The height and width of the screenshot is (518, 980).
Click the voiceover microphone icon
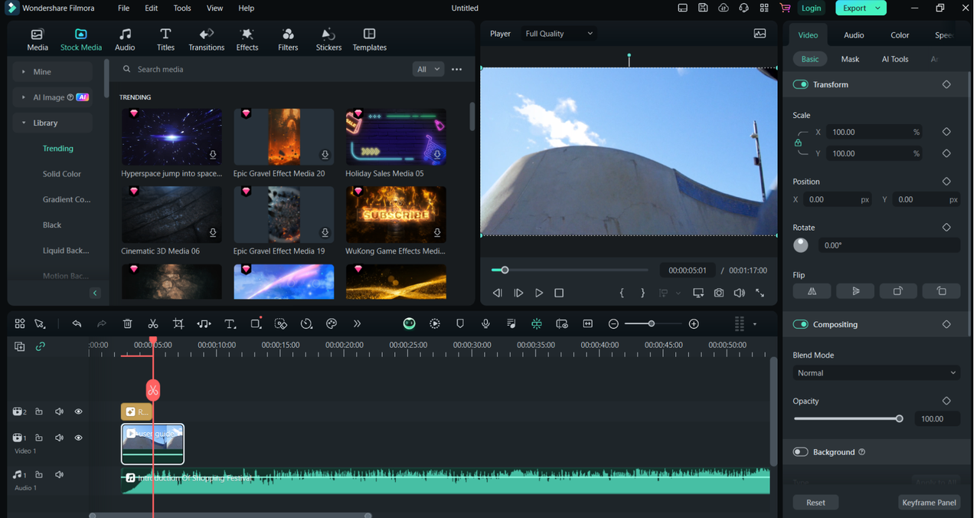click(485, 324)
